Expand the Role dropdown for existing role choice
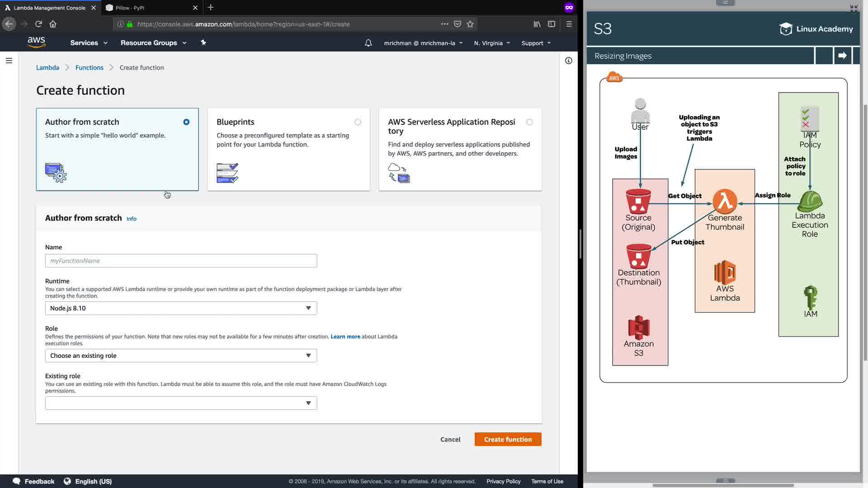Screen dimensions: 868x488 tap(181, 356)
